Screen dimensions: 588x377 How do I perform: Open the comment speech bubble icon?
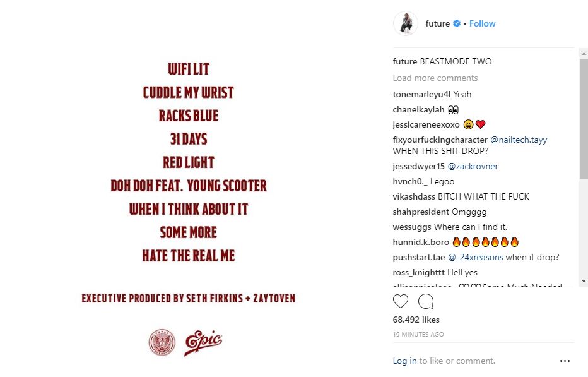426,301
